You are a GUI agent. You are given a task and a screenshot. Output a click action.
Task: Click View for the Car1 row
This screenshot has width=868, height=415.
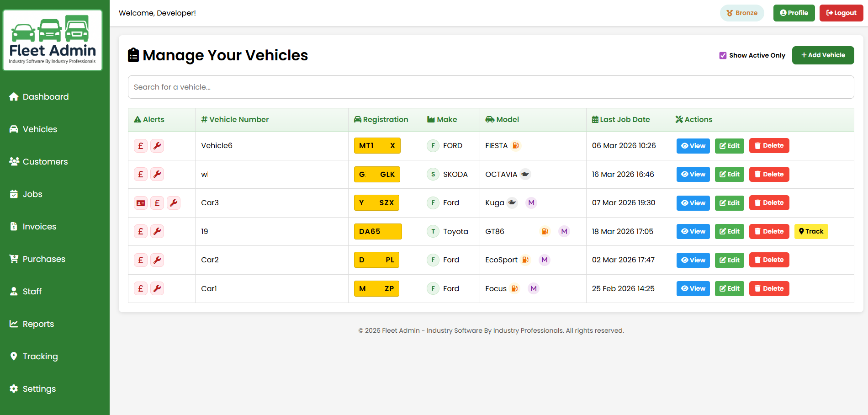click(x=693, y=288)
